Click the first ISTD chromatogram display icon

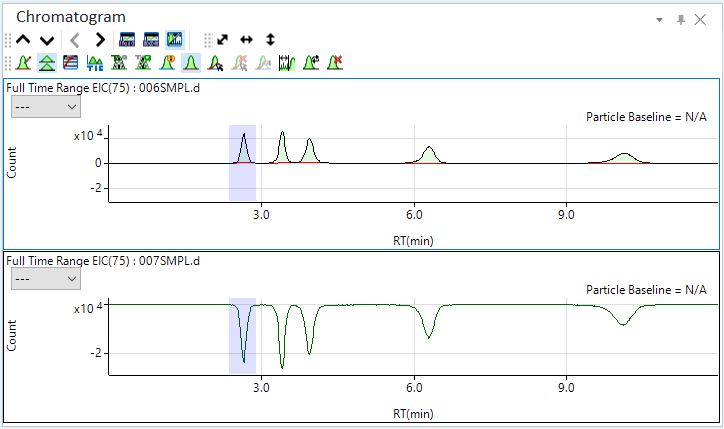pyautogui.click(x=127, y=40)
